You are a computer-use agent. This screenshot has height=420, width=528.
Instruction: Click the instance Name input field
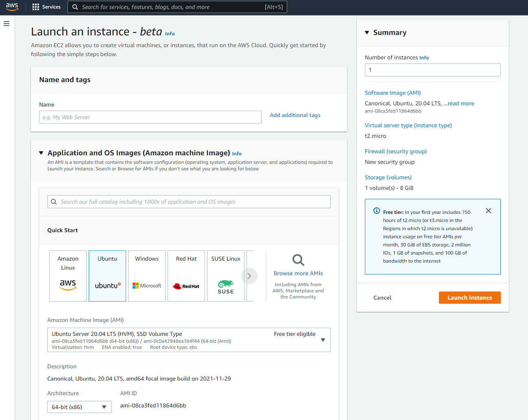coord(150,117)
